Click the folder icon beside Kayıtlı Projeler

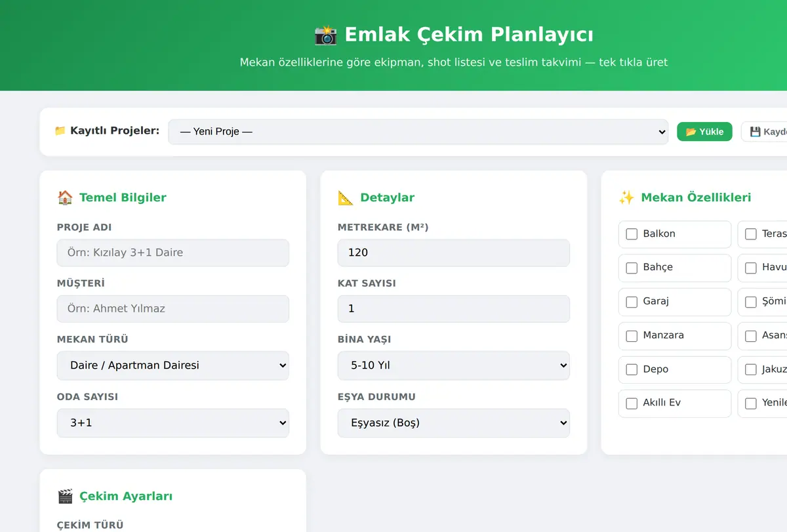(x=60, y=131)
